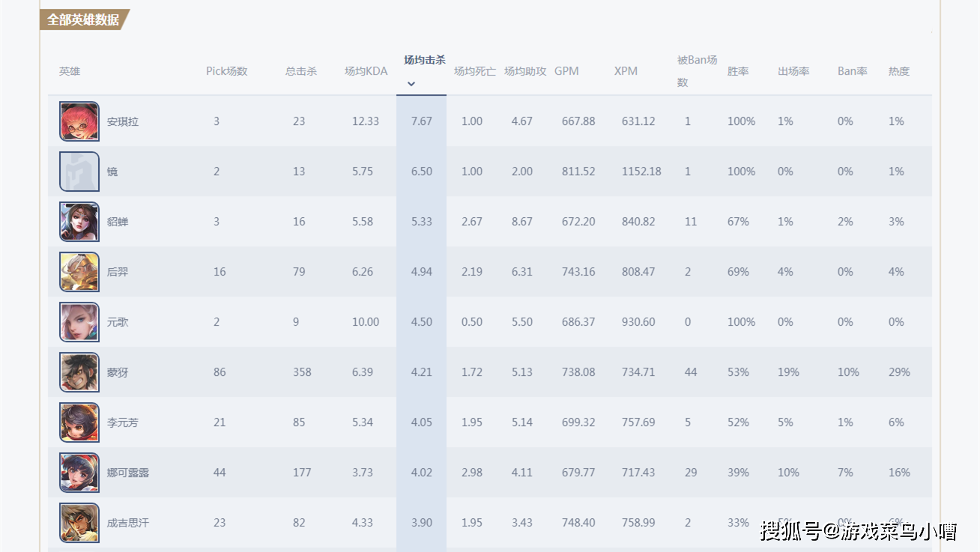Click 李元芳 hero avatar icon
This screenshot has width=980, height=552.
(79, 422)
